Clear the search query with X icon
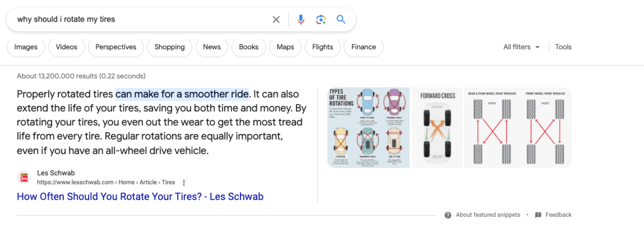The height and width of the screenshot is (228, 644). point(276,19)
